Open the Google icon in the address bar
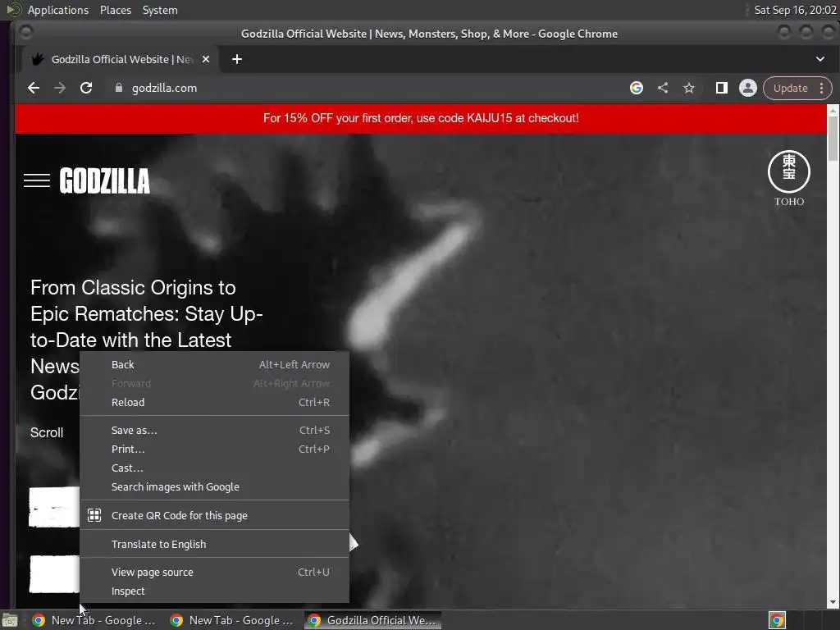Image resolution: width=840 pixels, height=630 pixels. pyautogui.click(x=637, y=88)
